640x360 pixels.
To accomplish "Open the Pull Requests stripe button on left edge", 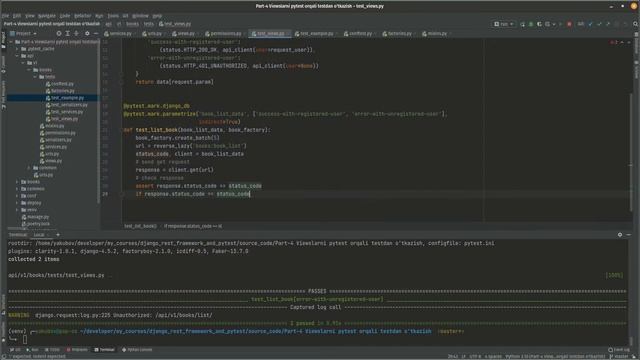I will pos(3,95).
